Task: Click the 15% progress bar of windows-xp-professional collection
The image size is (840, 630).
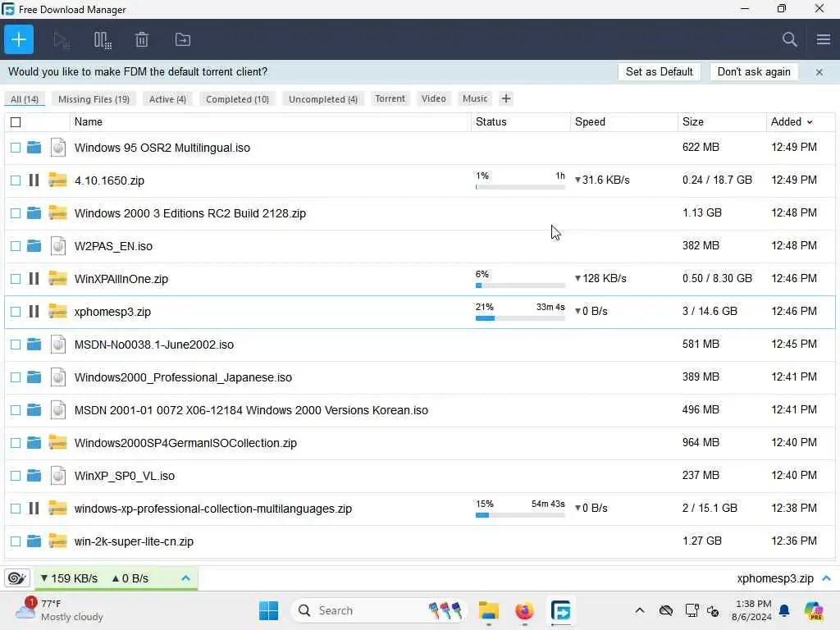Action: coord(520,515)
